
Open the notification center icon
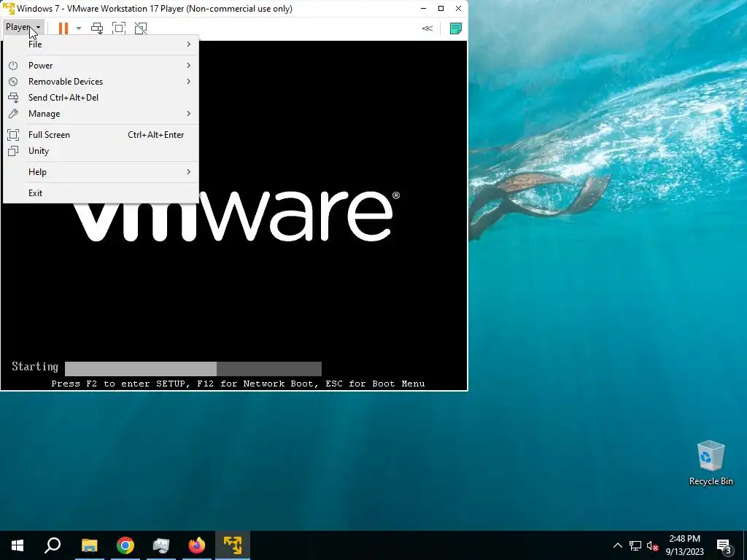tap(724, 546)
